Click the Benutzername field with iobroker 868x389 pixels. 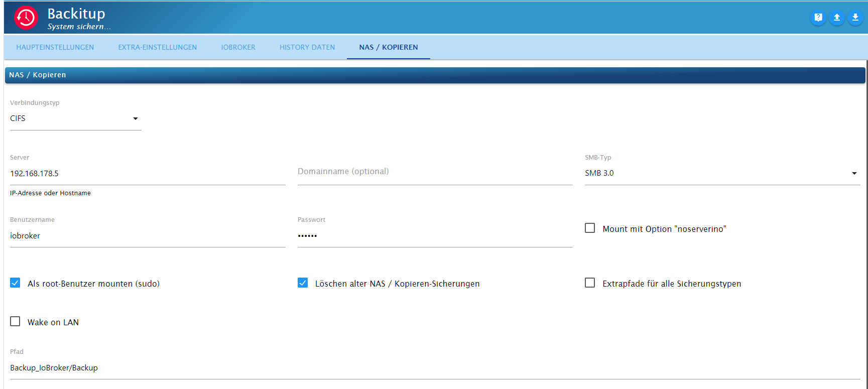point(148,236)
